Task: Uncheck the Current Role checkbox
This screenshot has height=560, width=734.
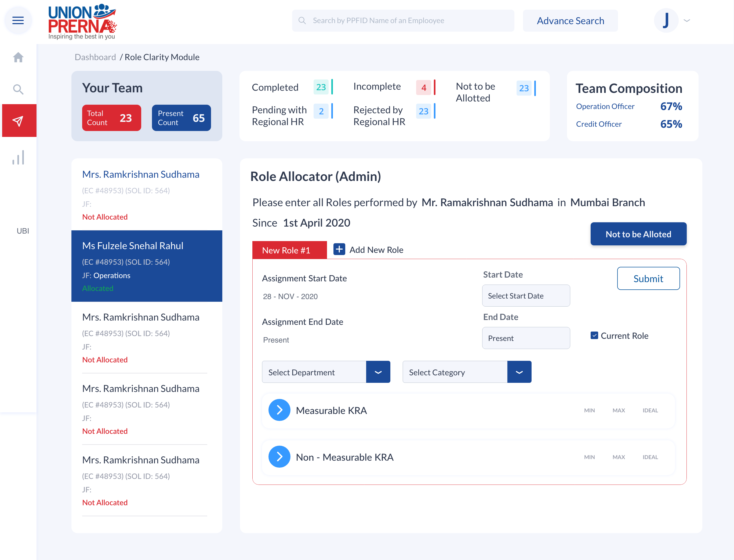Action: tap(594, 335)
